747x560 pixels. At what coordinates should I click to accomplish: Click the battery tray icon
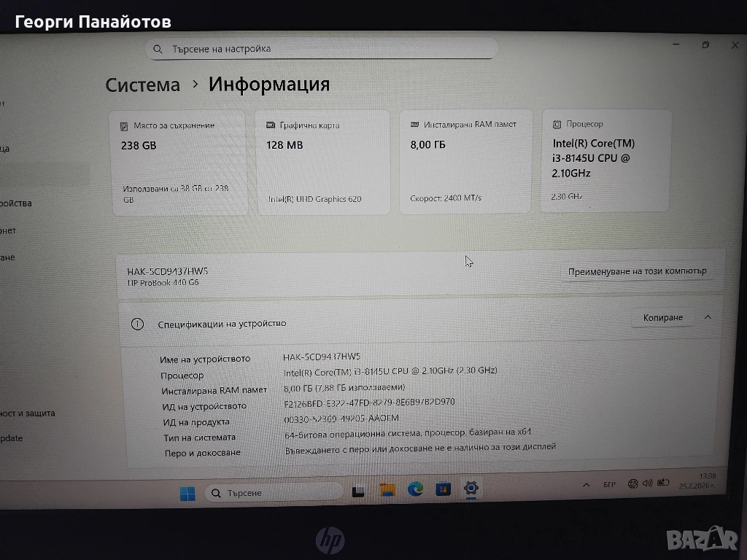pos(663,482)
